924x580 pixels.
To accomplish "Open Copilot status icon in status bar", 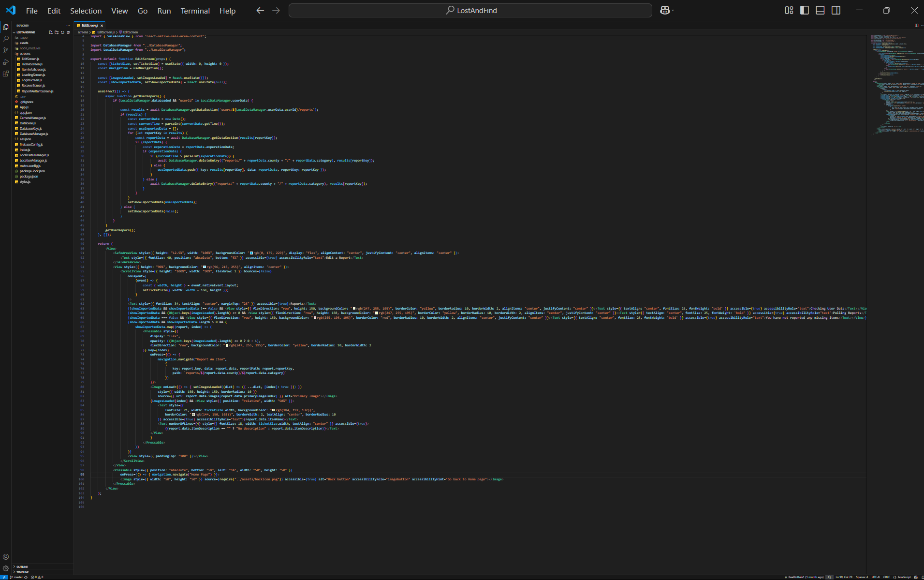I will tap(916, 577).
